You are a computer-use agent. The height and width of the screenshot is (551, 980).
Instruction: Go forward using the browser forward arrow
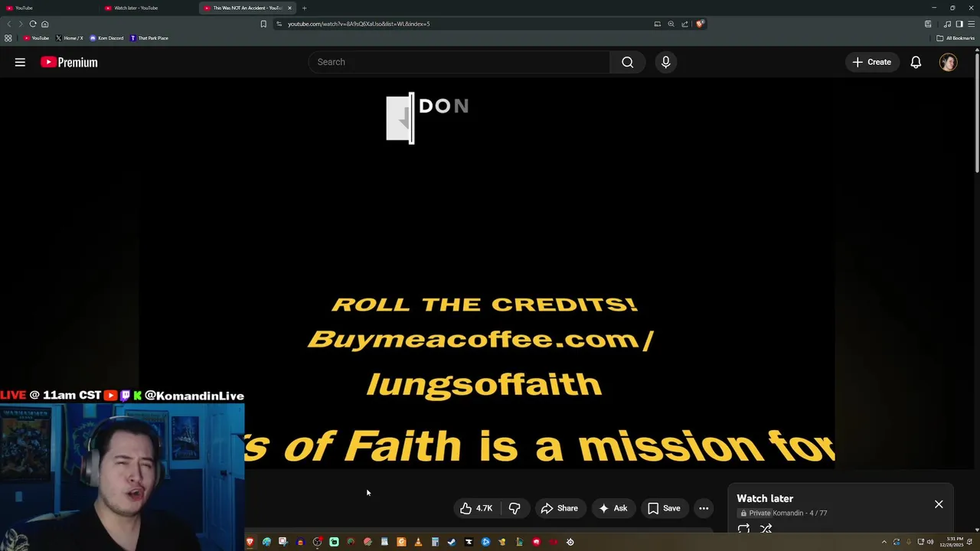point(21,24)
